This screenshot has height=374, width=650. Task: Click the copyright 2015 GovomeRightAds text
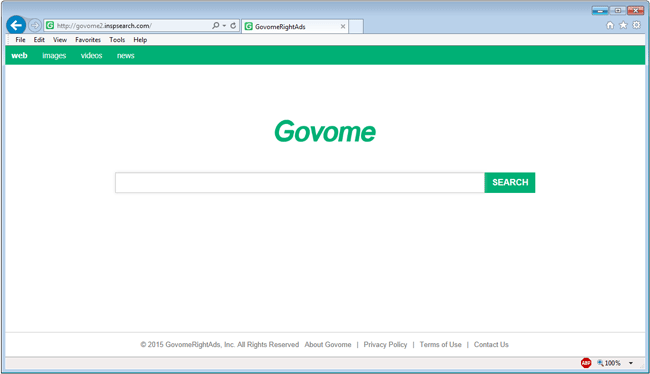tap(220, 345)
